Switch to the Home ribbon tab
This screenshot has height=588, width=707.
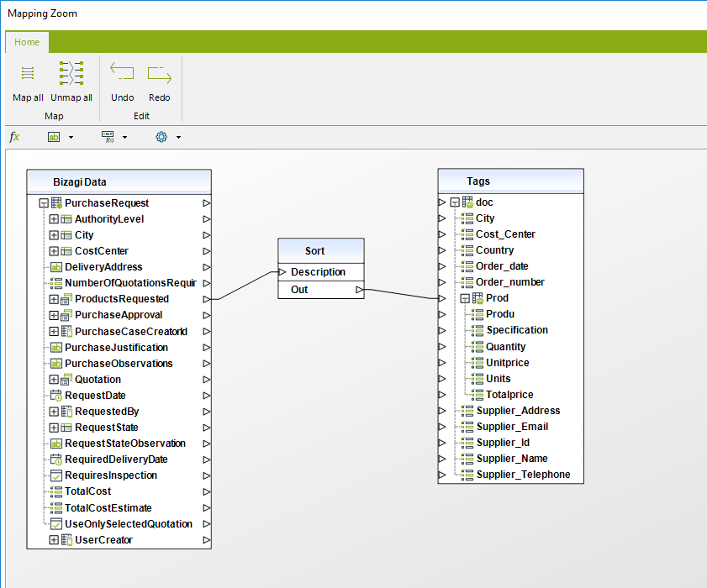click(x=27, y=42)
